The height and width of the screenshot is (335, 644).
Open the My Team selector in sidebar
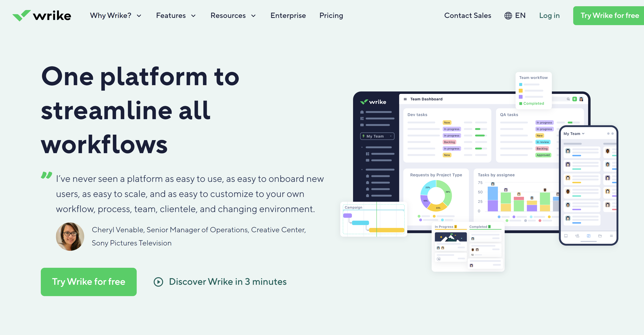pyautogui.click(x=377, y=136)
